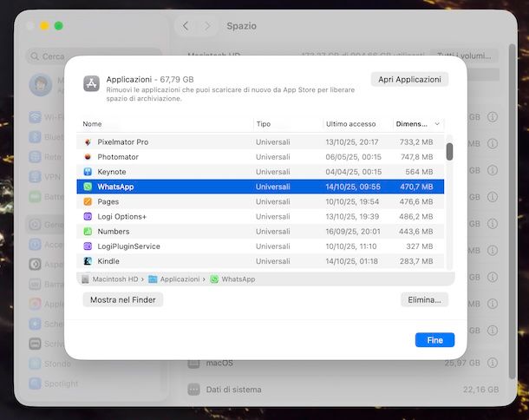Image resolution: width=529 pixels, height=420 pixels.
Task: Click the Spazio window vertical scrollbar
Action: [x=513, y=211]
